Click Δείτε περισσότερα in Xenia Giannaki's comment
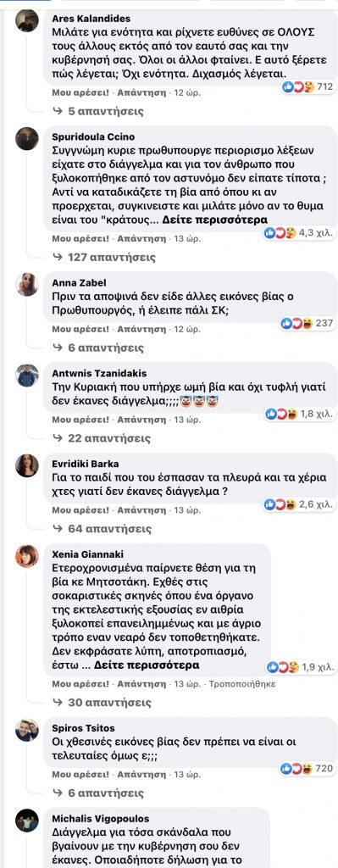This screenshot has height=868, width=338. [147, 665]
